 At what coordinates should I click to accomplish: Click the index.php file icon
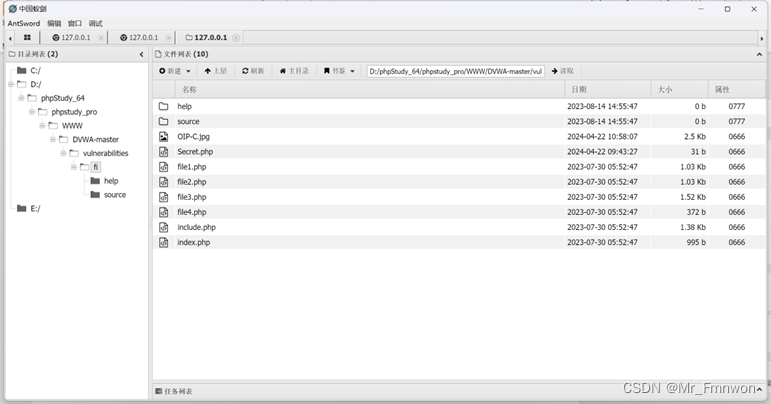[164, 242]
